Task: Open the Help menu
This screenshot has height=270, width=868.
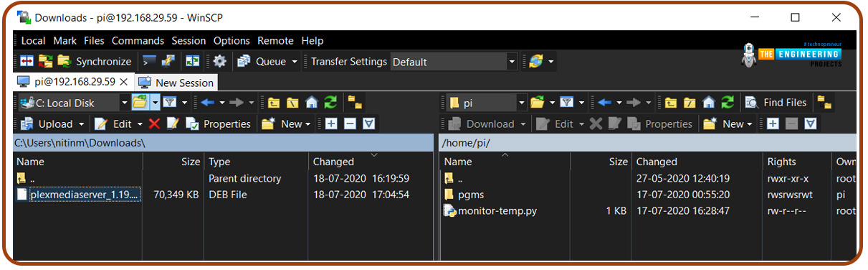Action: coord(313,41)
